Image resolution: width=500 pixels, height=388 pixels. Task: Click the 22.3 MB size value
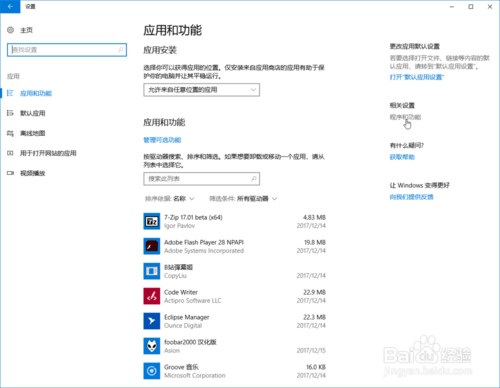coord(314,317)
